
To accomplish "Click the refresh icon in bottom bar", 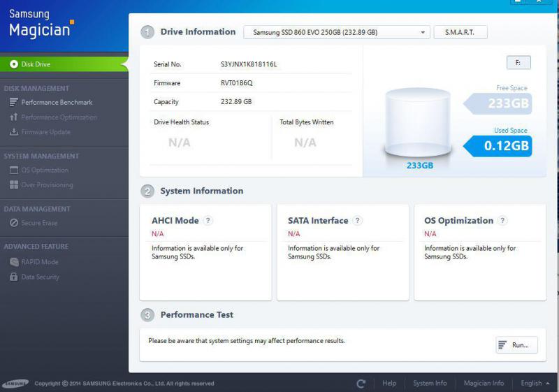I will click(x=361, y=383).
